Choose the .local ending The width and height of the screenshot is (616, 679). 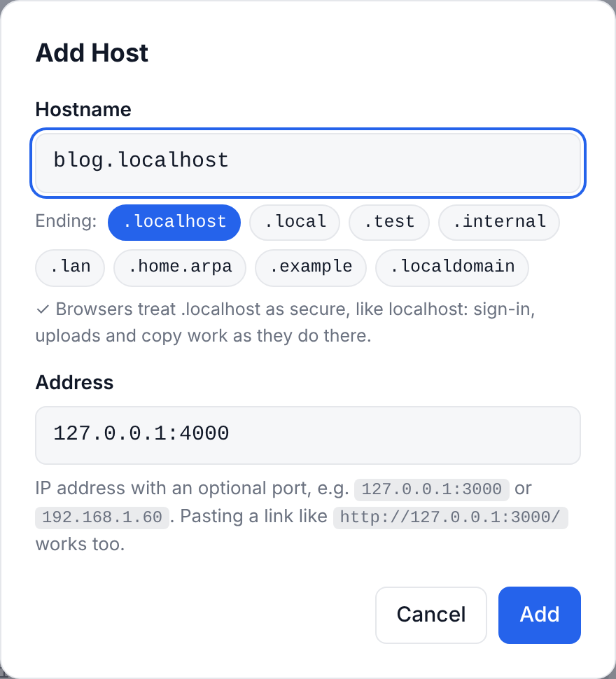[295, 222]
